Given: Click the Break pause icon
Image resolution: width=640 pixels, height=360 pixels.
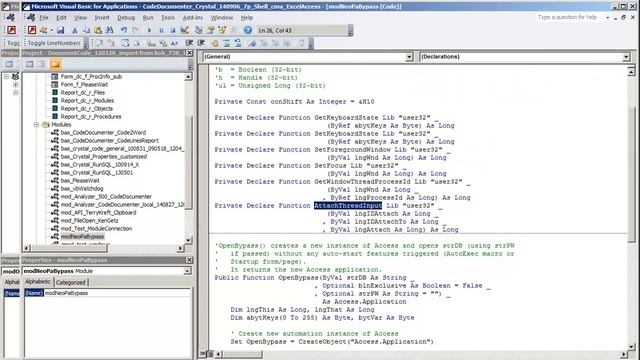Looking at the screenshot, I should click(x=161, y=30).
